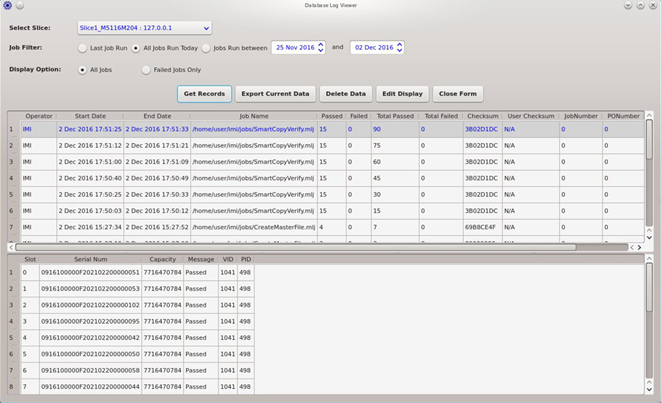
Task: Click the jobs table horizontal scrollbar
Action: pos(296,247)
